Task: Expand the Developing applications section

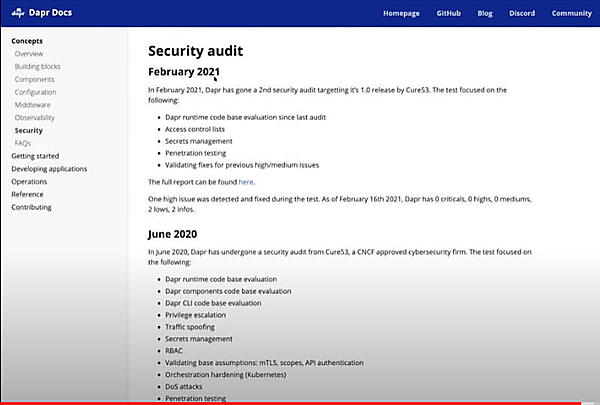Action: pyautogui.click(x=49, y=169)
